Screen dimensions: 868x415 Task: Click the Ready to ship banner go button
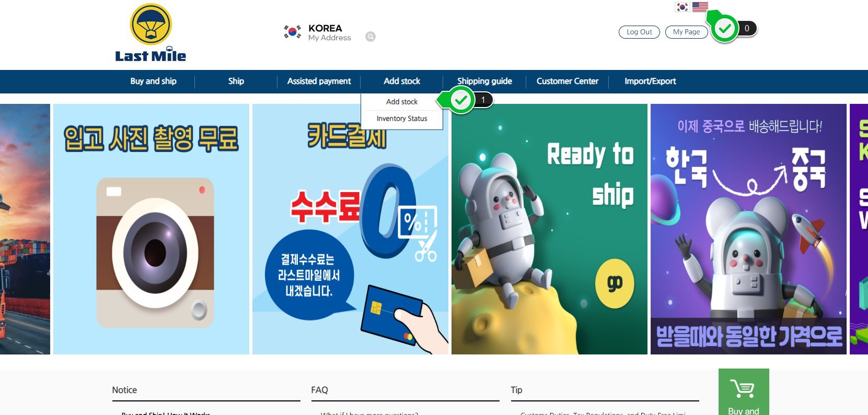615,283
